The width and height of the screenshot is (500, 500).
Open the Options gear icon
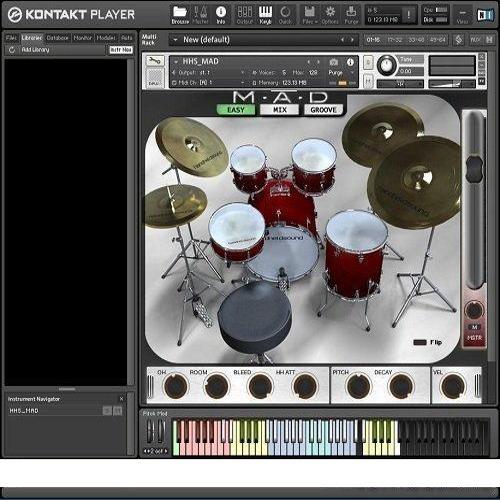(330, 15)
